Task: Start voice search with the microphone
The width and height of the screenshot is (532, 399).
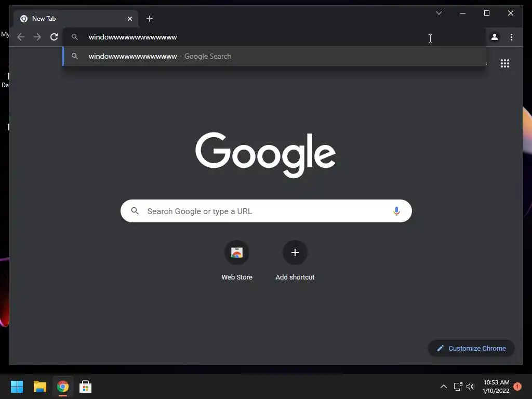Action: (396, 211)
